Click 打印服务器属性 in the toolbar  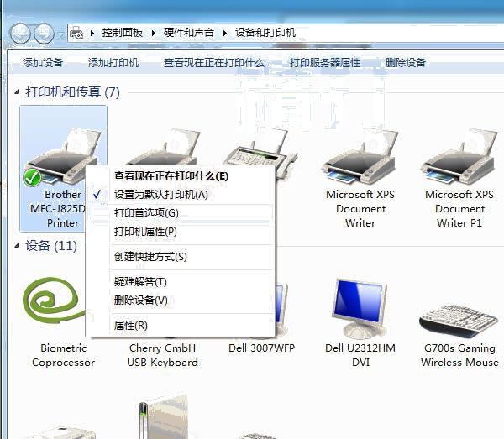[324, 63]
